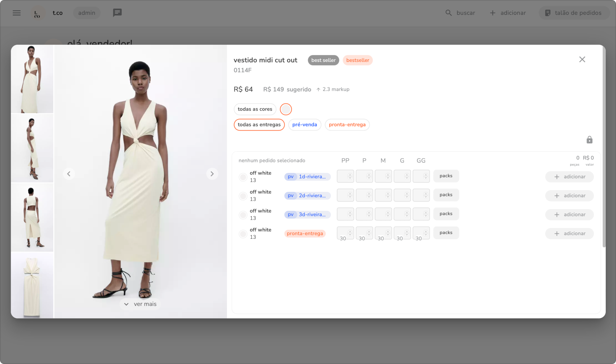Click the lock icon above the table
The height and width of the screenshot is (364, 616).
(x=589, y=140)
